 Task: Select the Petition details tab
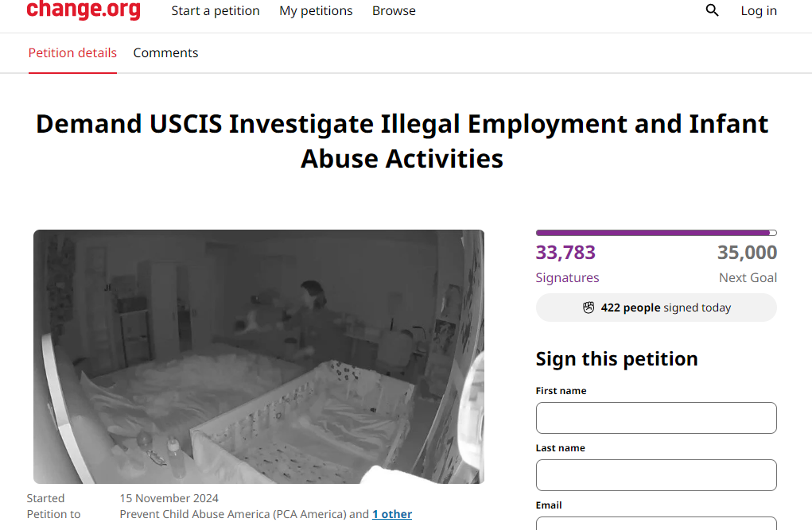[x=72, y=52]
